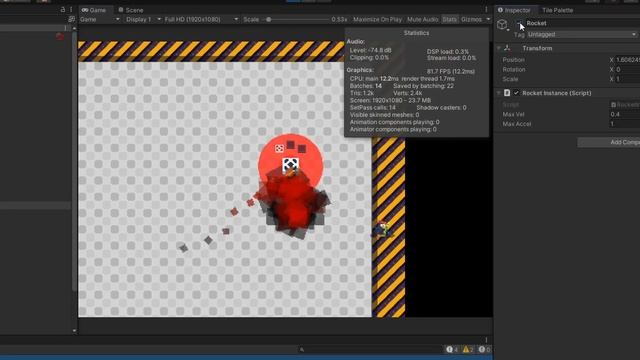Toggle Rocket Instance script enabled checkbox

pos(516,93)
